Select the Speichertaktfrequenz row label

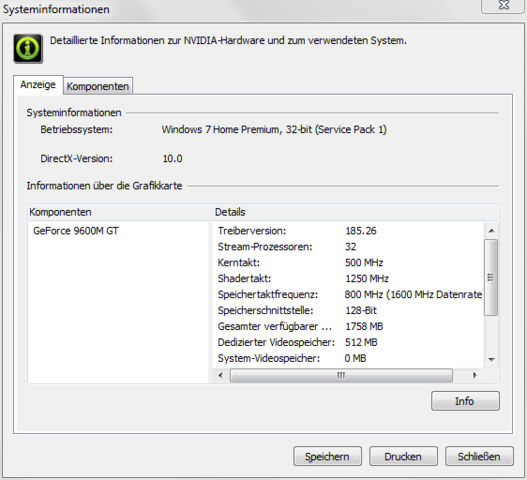[x=268, y=294]
